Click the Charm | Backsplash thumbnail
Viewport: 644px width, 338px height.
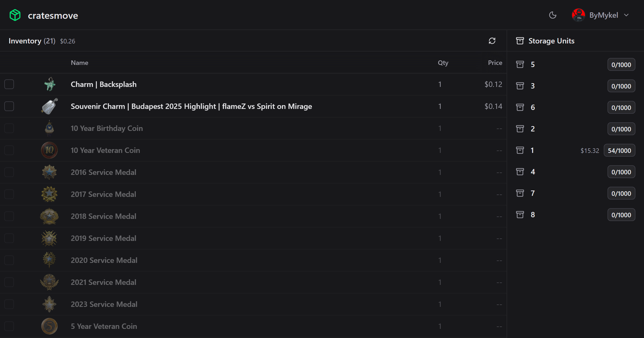pos(49,84)
